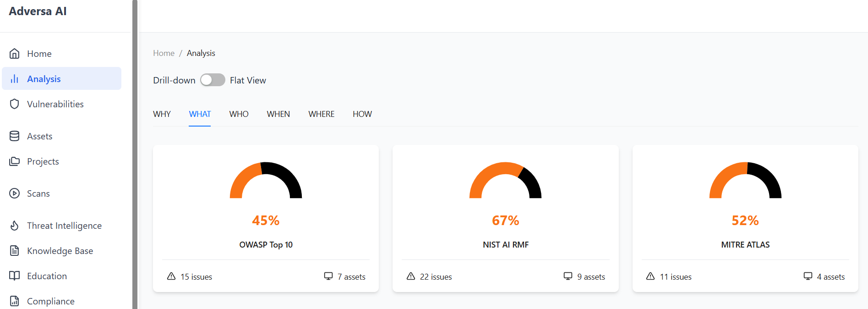Click the Projects folders icon
The width and height of the screenshot is (868, 309).
(x=15, y=161)
